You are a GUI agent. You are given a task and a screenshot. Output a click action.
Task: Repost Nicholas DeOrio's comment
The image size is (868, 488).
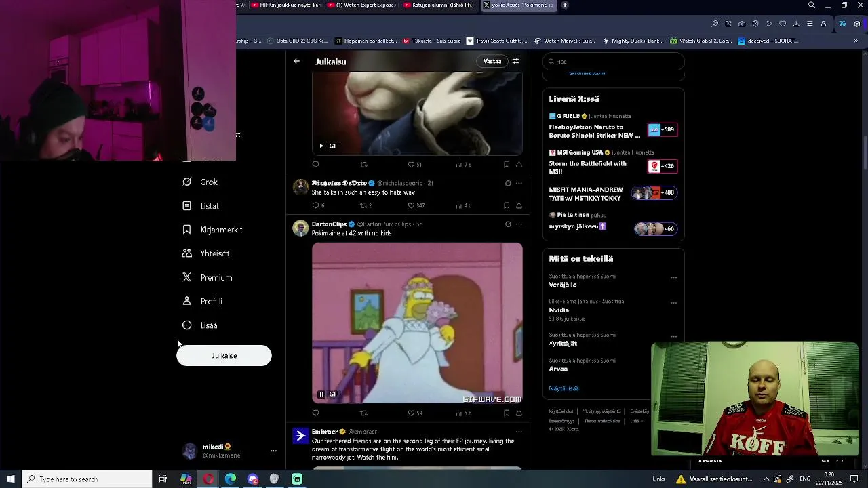point(366,205)
